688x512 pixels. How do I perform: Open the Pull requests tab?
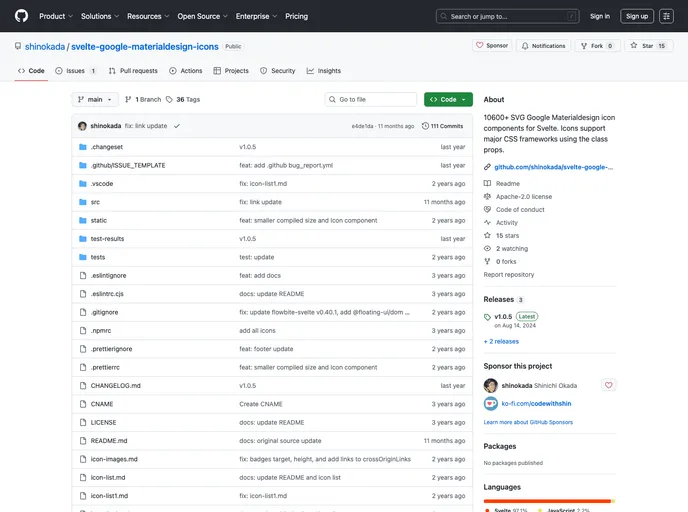point(133,71)
